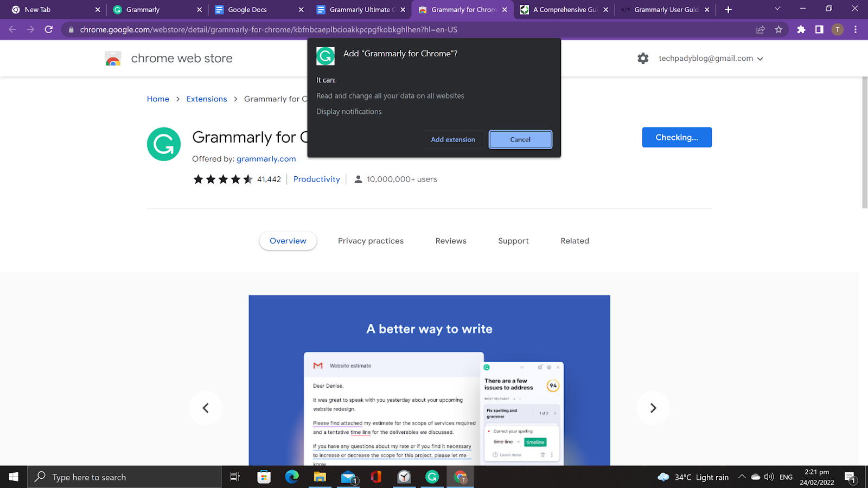The width and height of the screenshot is (868, 488).
Task: Open the notifications action center
Action: point(850,477)
